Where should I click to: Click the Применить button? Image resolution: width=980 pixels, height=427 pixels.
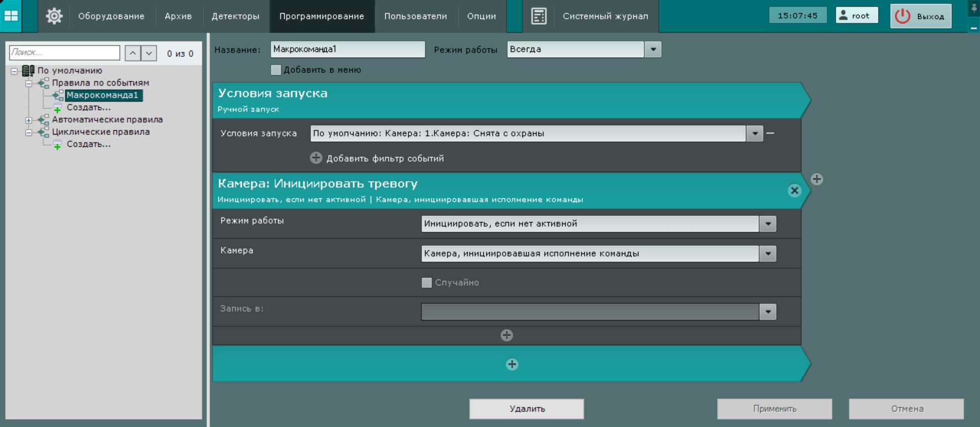click(x=774, y=409)
